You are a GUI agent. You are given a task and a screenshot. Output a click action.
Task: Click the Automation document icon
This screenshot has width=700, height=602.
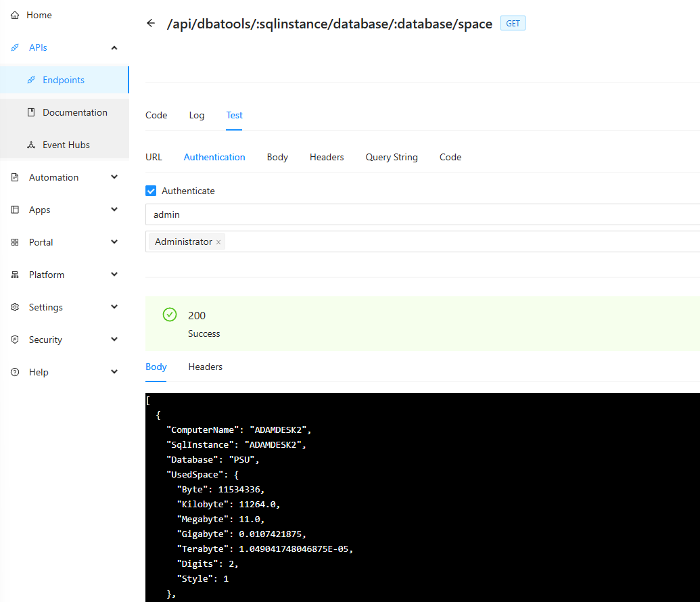15,177
